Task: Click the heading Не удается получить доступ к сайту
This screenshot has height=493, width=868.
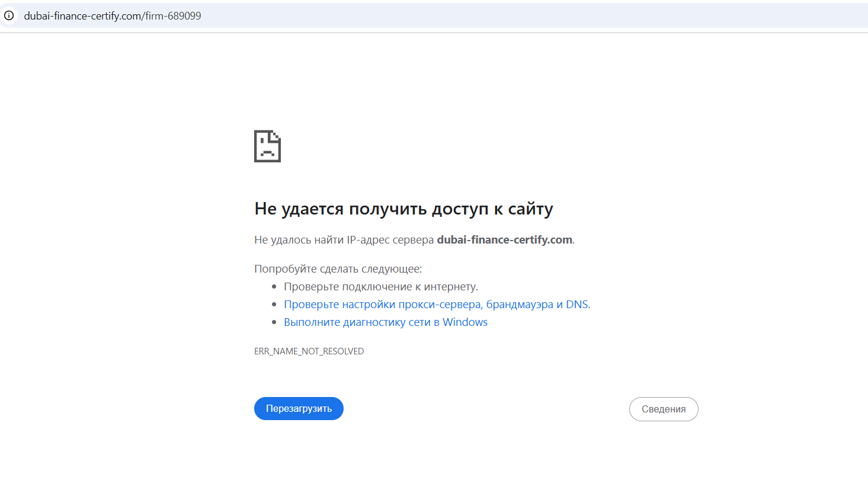Action: tap(403, 209)
